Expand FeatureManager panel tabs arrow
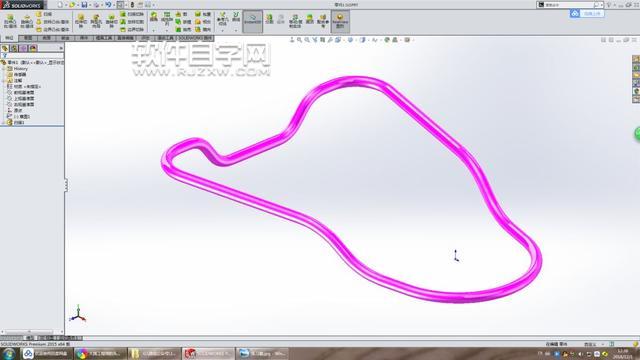The image size is (640, 360). coord(61,48)
